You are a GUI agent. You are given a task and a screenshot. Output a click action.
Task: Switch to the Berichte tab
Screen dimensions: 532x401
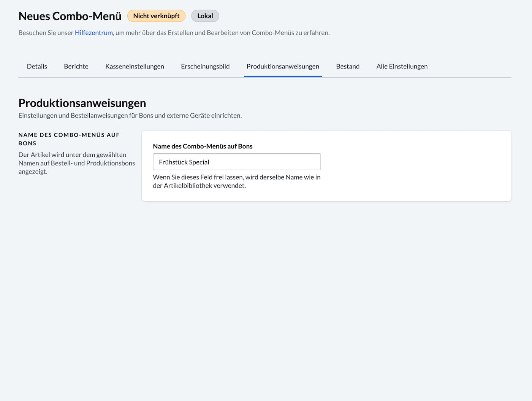(x=76, y=66)
